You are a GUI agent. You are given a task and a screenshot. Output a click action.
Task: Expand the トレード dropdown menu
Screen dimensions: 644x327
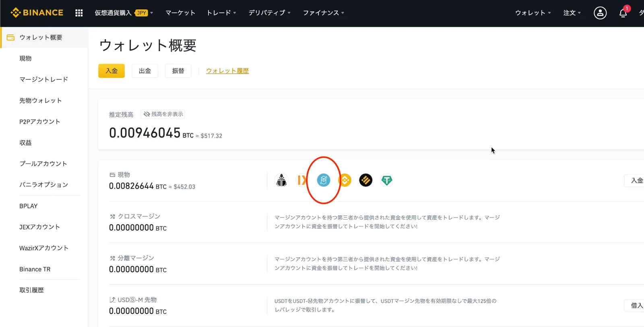pyautogui.click(x=221, y=13)
